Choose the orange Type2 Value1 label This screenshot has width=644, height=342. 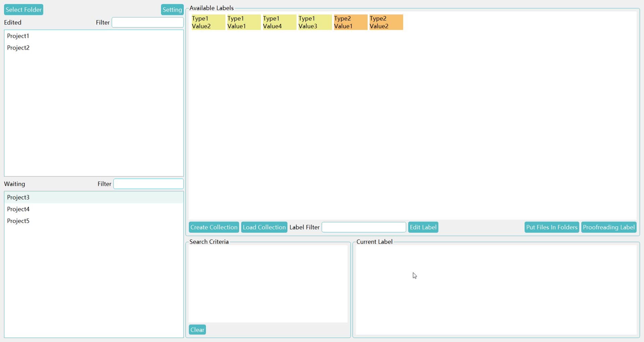350,22
